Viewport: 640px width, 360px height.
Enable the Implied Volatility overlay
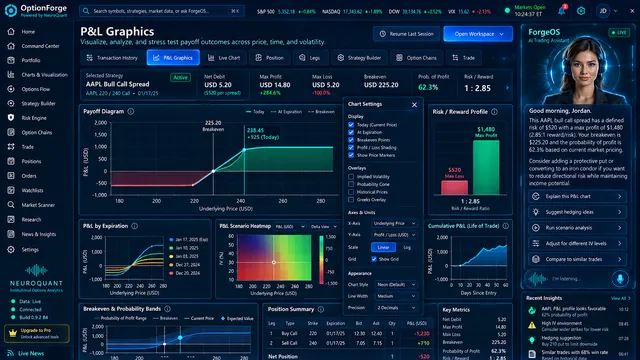pos(351,177)
